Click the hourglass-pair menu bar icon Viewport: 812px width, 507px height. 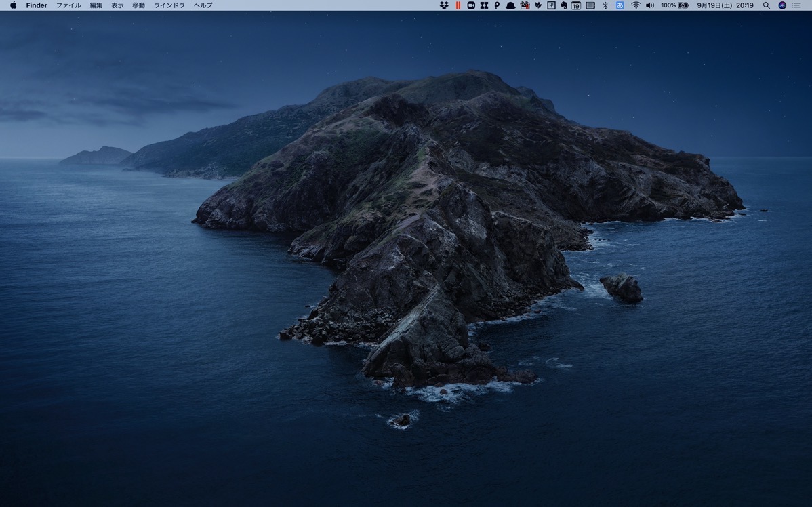pyautogui.click(x=484, y=5)
